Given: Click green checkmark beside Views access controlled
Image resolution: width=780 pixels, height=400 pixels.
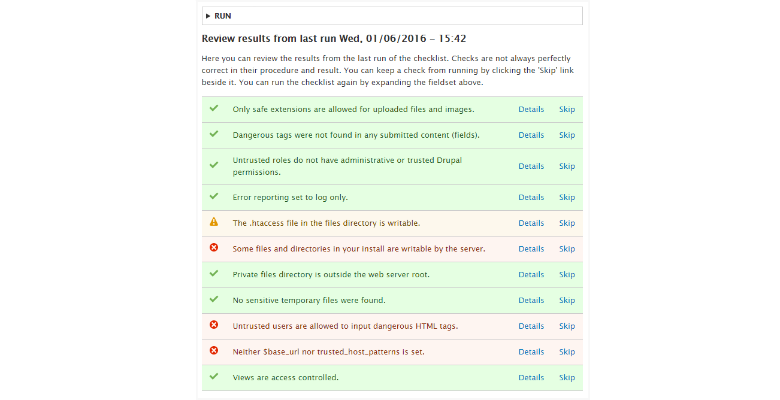Looking at the screenshot, I should click(x=213, y=376).
